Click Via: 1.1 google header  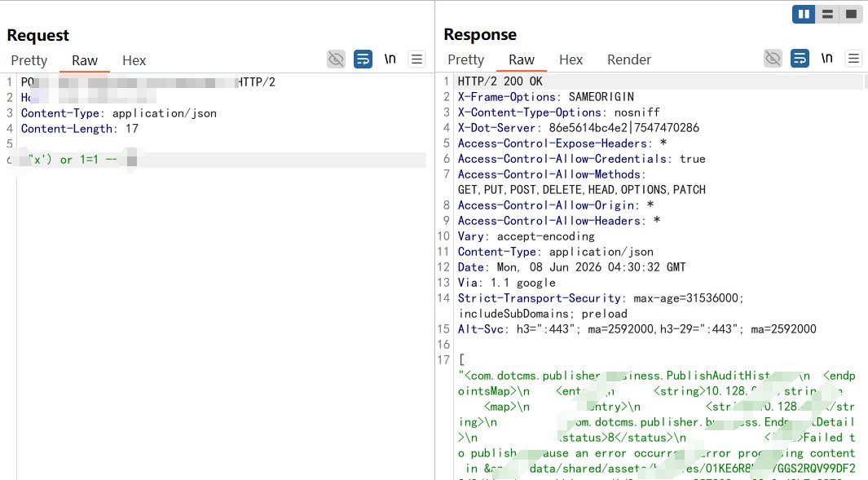click(x=506, y=283)
